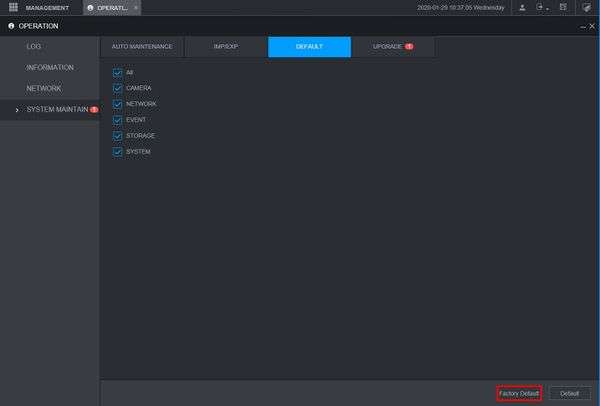
Task: Close the Operation tab with its x
Action: [135, 8]
